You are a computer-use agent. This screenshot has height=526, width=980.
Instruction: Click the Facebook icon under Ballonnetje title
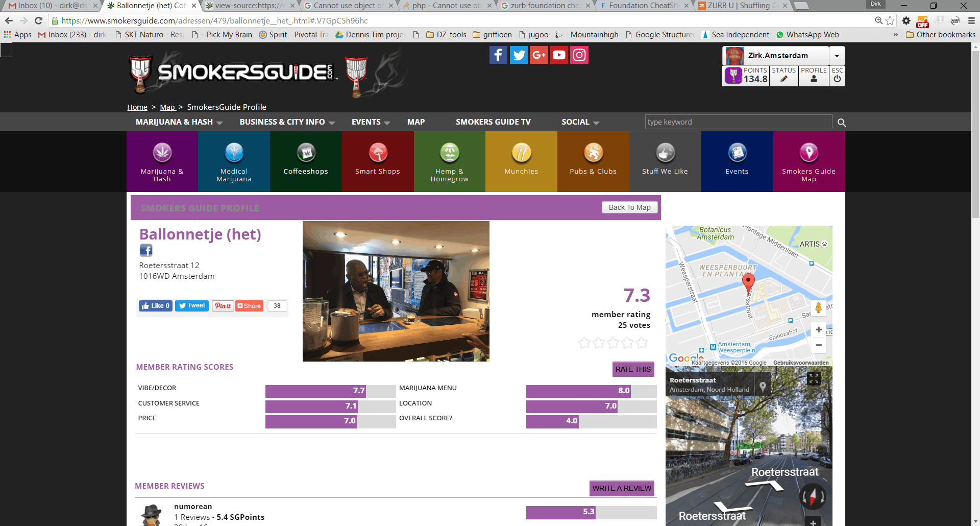pos(146,250)
